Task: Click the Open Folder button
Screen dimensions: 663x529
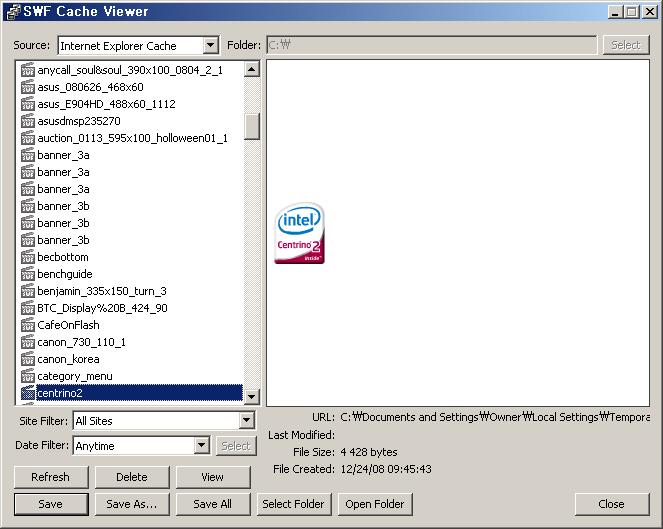Action: point(375,504)
